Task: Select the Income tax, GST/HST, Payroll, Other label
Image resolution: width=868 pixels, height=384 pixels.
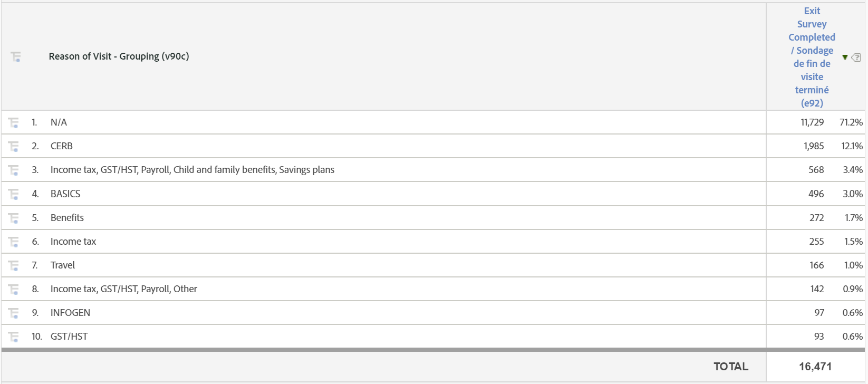Action: click(x=124, y=289)
